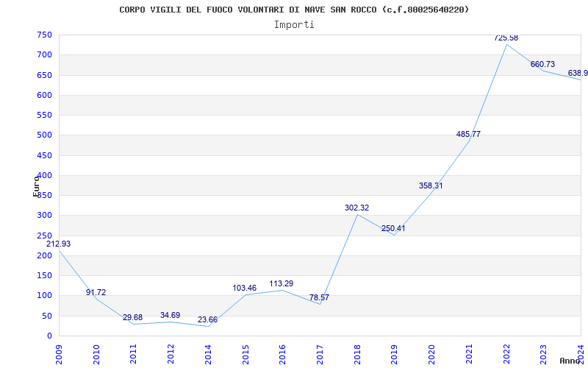Click the 2012 x-axis year label
The image size is (588, 368).
pos(171,354)
